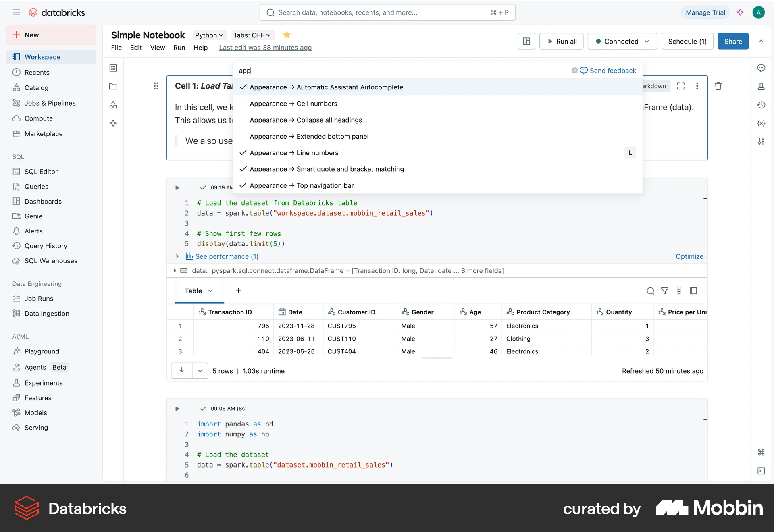The height and width of the screenshot is (532, 774).
Task: Open version history icon in right sidebar
Action: 762,105
